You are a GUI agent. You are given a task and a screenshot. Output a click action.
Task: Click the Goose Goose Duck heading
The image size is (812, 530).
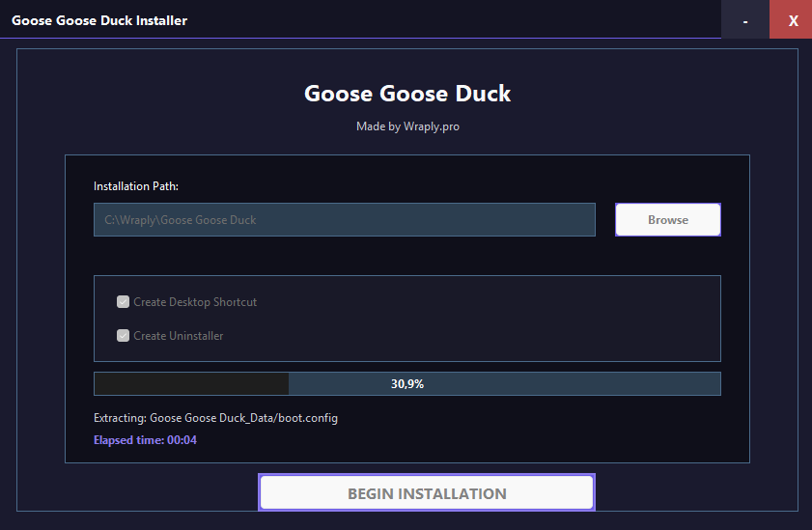coord(407,94)
